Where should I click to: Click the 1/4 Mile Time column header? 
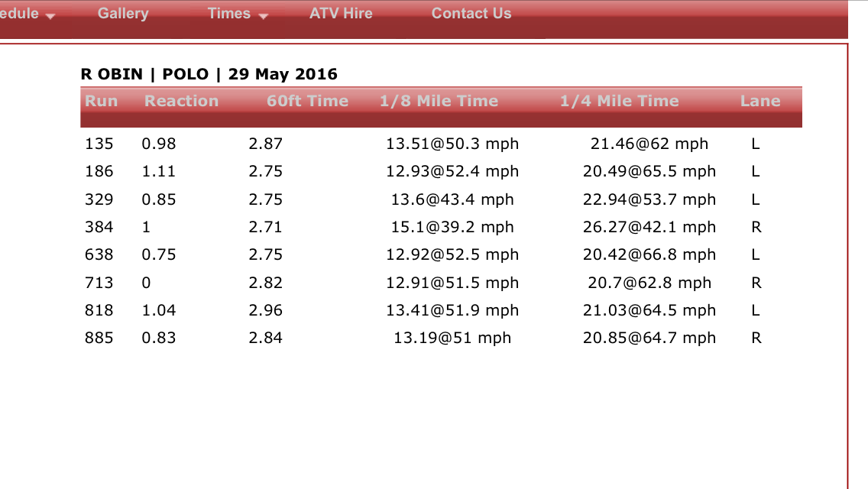click(619, 101)
